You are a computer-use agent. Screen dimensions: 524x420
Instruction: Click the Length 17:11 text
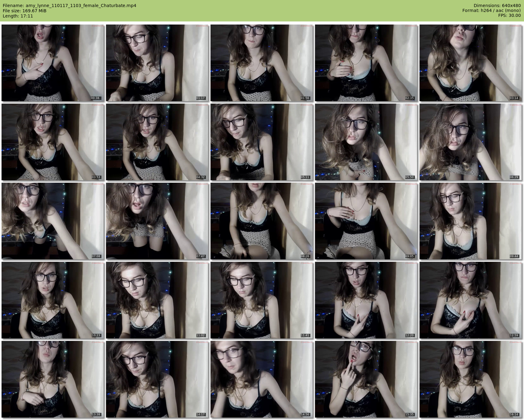(18, 16)
